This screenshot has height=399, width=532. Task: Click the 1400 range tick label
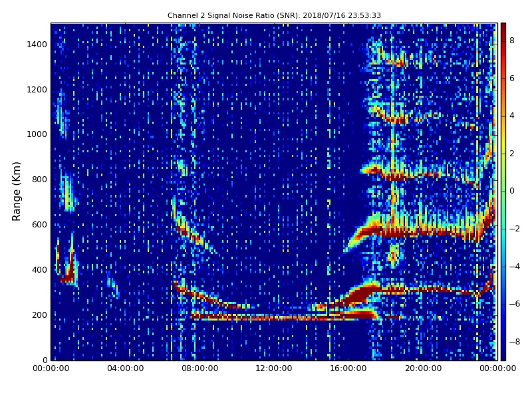click(37, 45)
